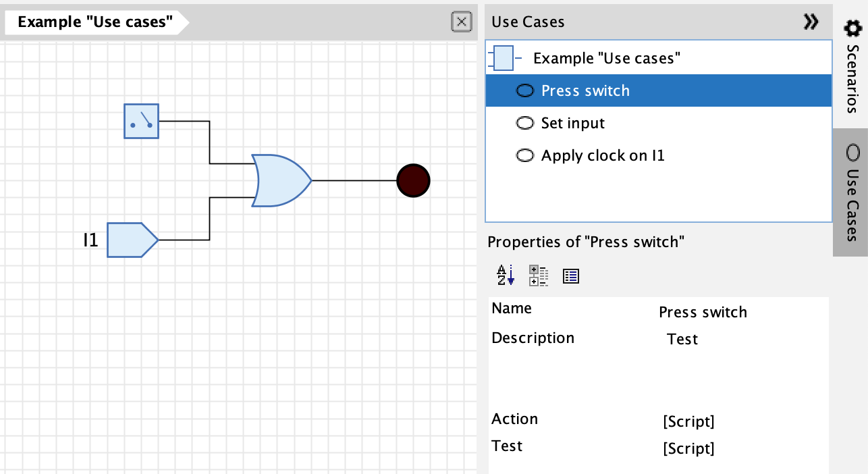Click the switch component on the canvas

click(x=141, y=122)
